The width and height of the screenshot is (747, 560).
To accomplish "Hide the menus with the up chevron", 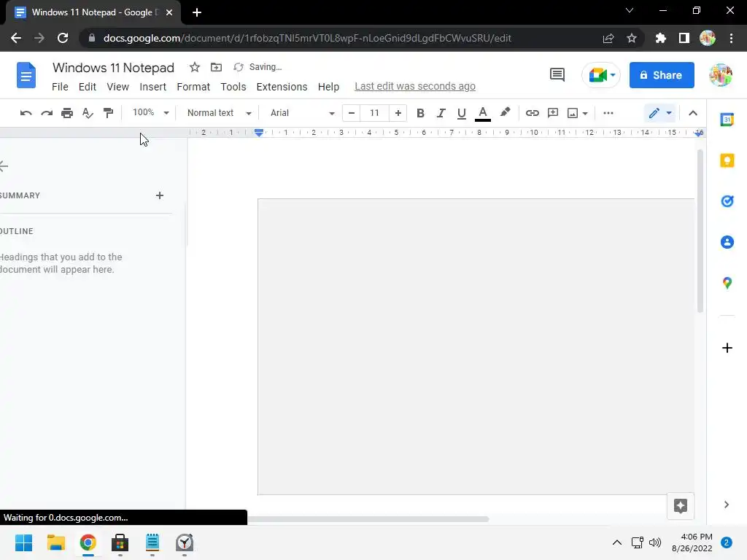I will pyautogui.click(x=693, y=113).
